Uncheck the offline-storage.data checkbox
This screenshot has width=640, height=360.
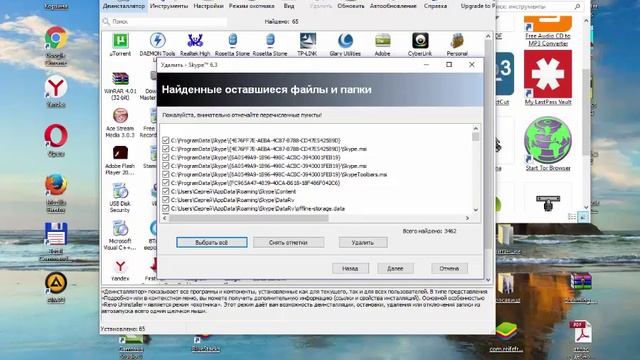coord(165,209)
